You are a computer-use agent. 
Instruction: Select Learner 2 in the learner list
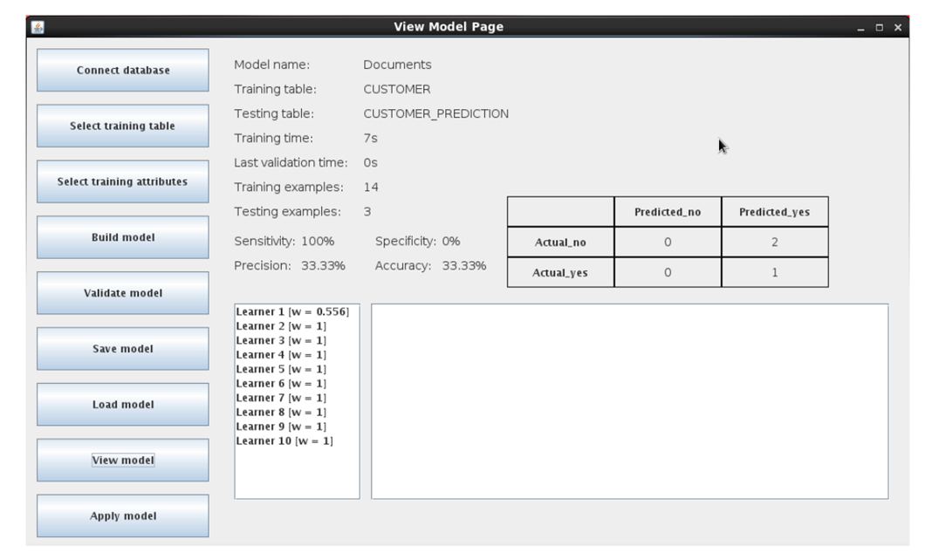coord(281,326)
